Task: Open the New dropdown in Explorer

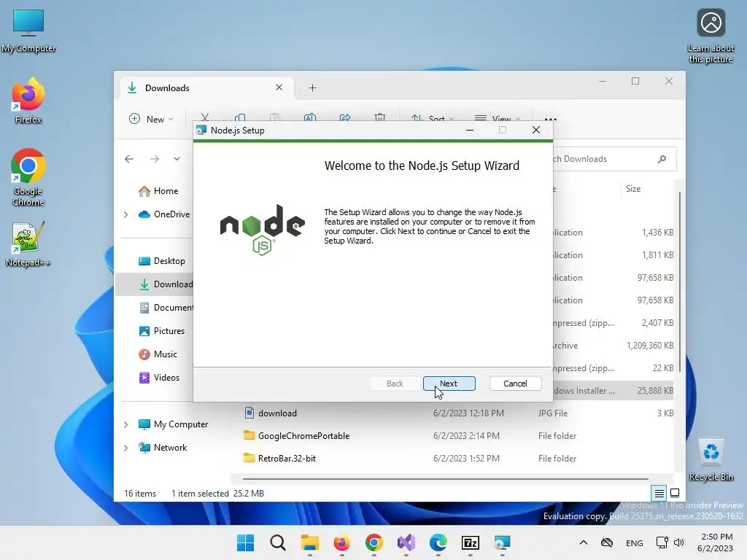Action: (x=151, y=119)
